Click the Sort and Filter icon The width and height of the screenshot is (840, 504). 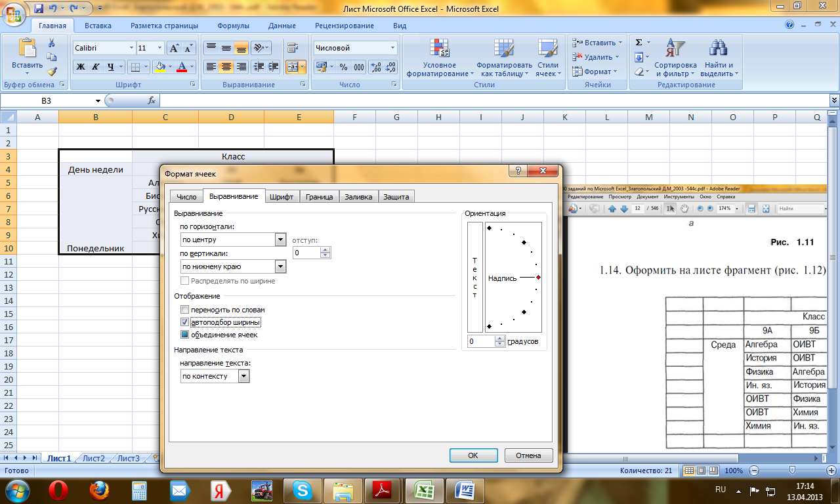click(675, 58)
